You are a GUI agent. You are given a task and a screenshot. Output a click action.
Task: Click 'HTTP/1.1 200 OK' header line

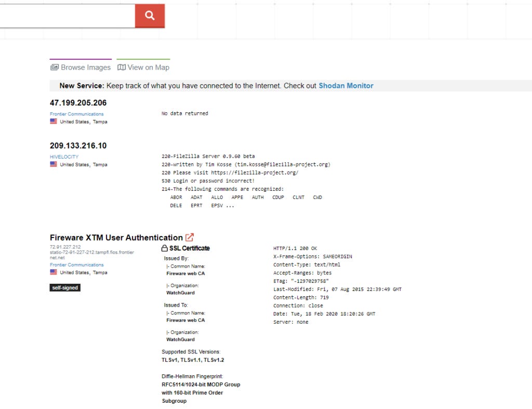(x=295, y=248)
